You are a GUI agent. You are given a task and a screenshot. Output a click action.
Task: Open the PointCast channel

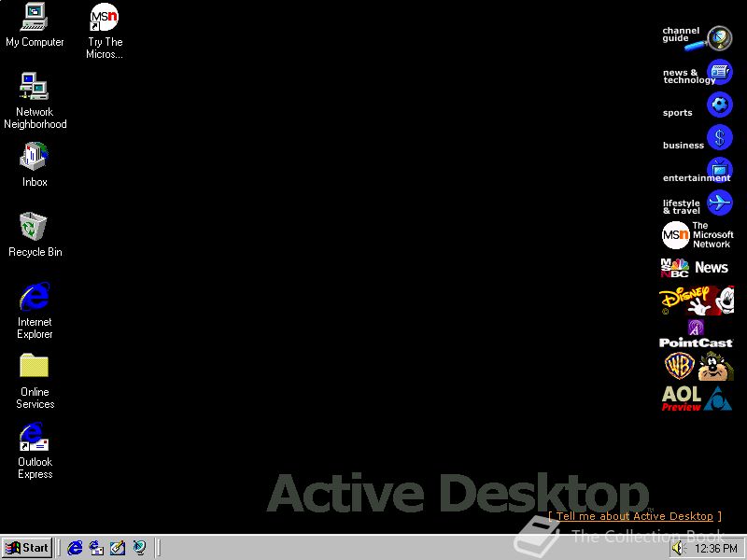point(696,334)
